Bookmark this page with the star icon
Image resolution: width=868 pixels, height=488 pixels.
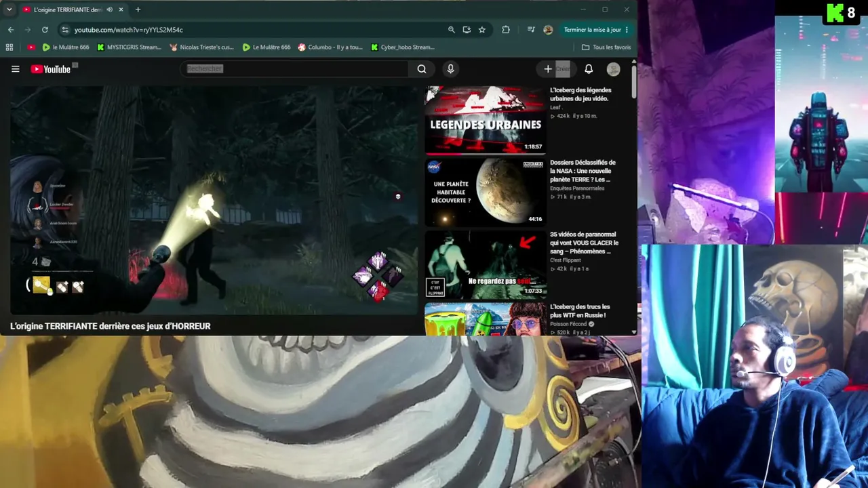pos(482,30)
